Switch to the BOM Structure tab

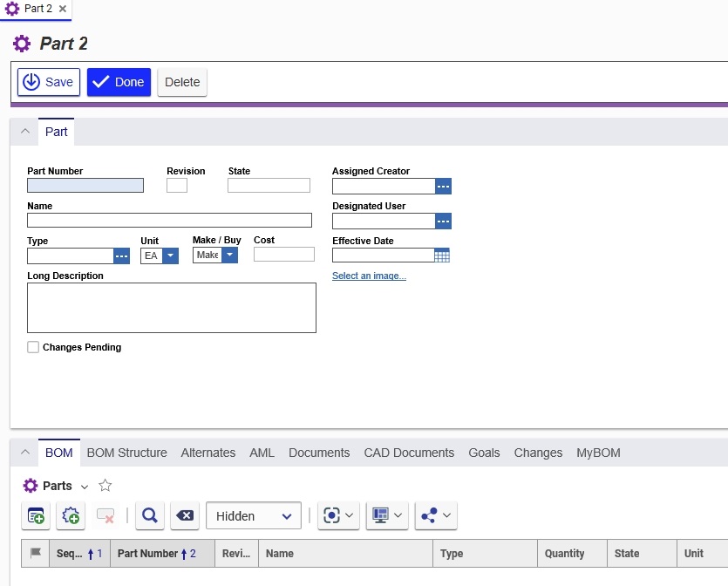pyautogui.click(x=126, y=453)
